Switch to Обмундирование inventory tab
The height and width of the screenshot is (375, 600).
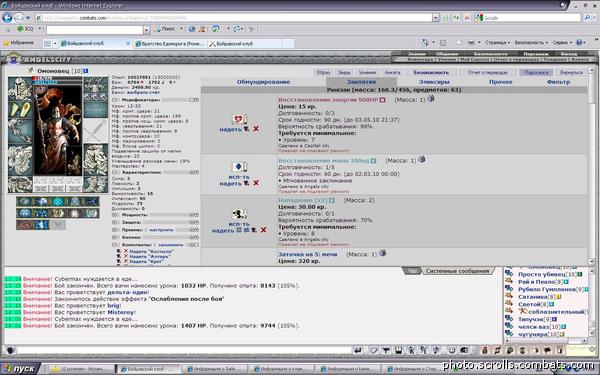coord(263,82)
